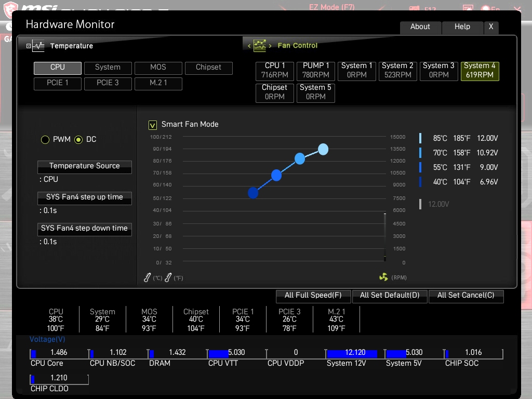This screenshot has height=399, width=532.
Task: Close Hardware Monitor with the X button
Action: tap(491, 27)
